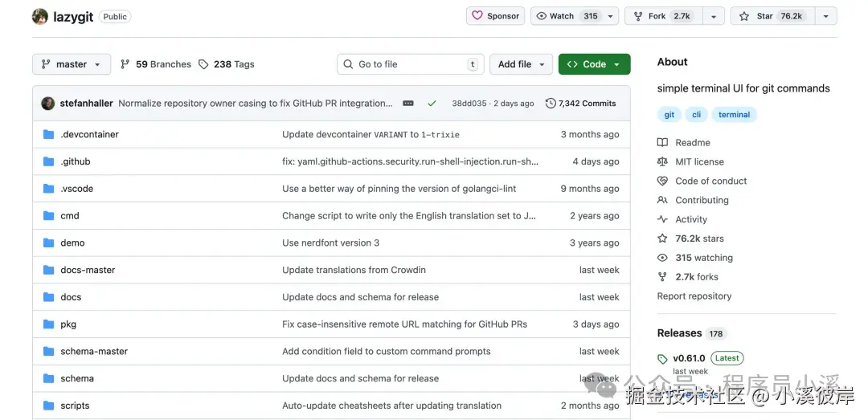Click the folder icon beside cmd
Viewport: 868px width, 420px height.
coord(49,216)
